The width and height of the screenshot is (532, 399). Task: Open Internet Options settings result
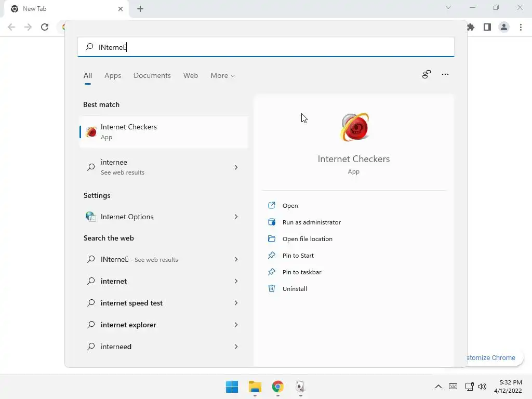click(164, 217)
